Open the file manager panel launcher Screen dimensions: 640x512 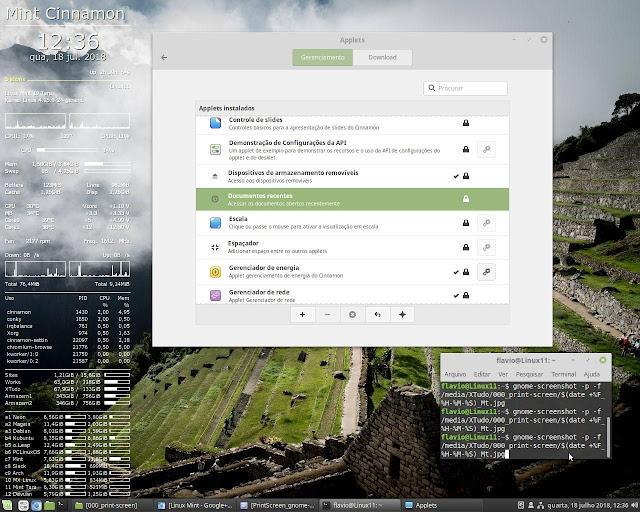point(49,505)
